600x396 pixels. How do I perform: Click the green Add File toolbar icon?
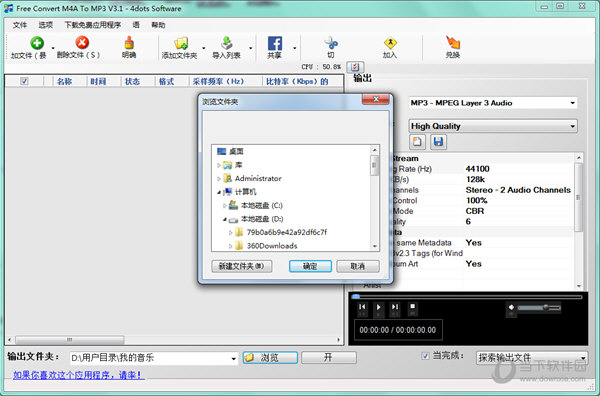[x=37, y=43]
